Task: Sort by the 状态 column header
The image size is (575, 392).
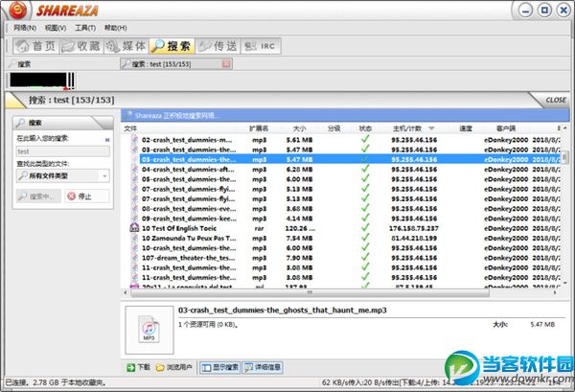Action: 365,128
